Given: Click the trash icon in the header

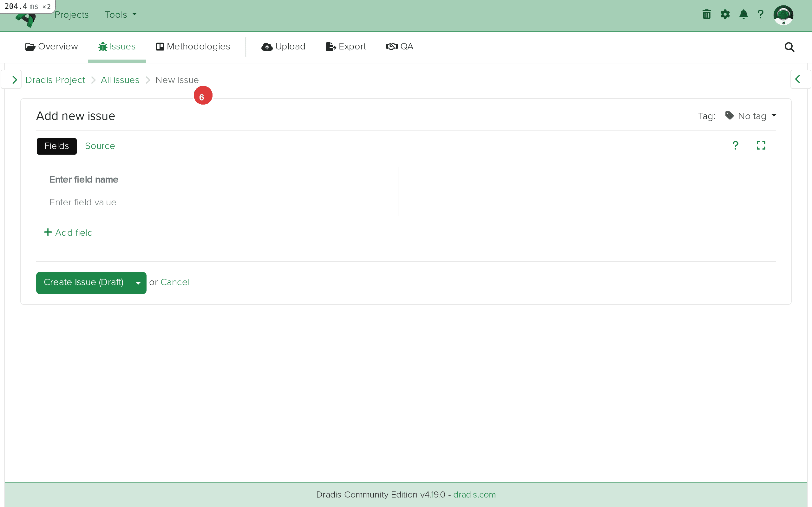Looking at the screenshot, I should tap(706, 15).
